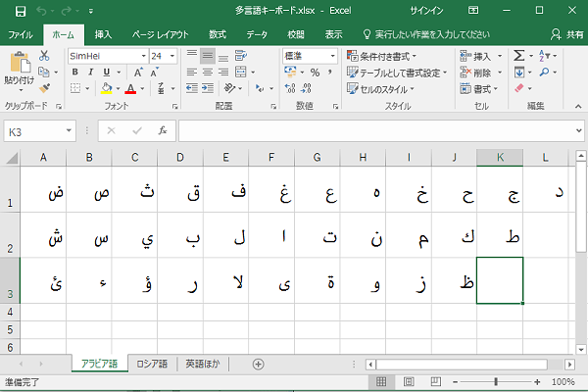Increase decimal places
The width and height of the screenshot is (588, 392).
290,88
